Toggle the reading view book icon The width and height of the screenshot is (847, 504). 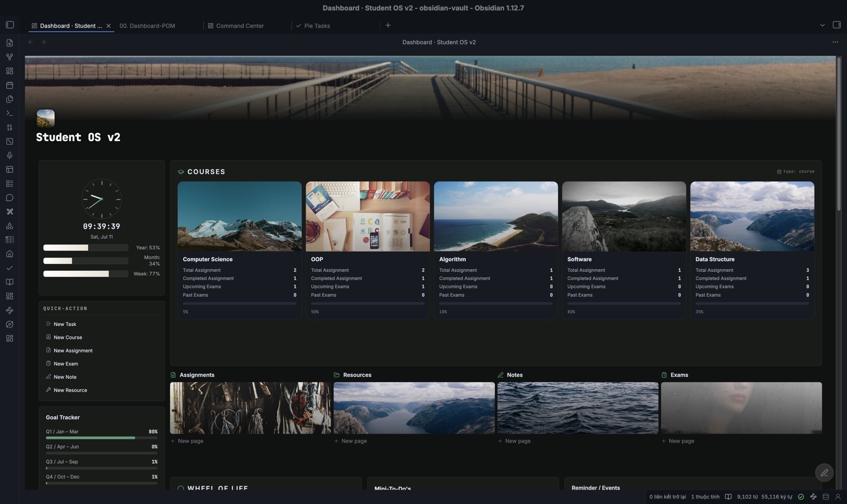[728, 497]
